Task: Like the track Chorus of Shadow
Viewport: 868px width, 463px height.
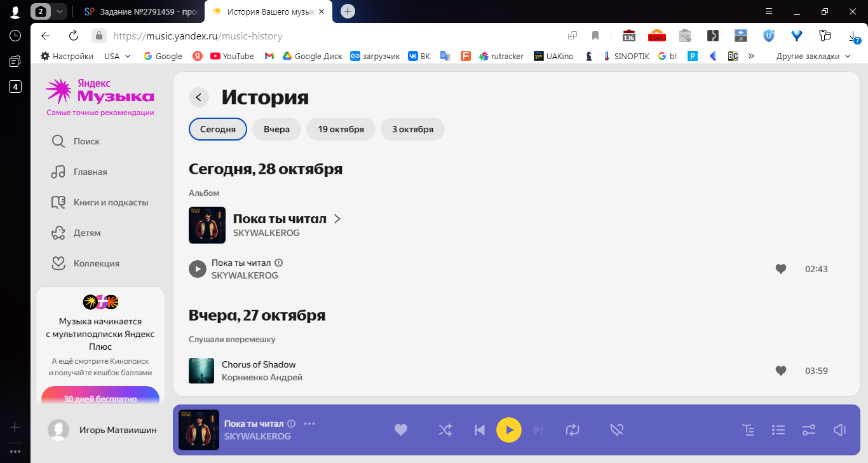Action: (x=781, y=371)
